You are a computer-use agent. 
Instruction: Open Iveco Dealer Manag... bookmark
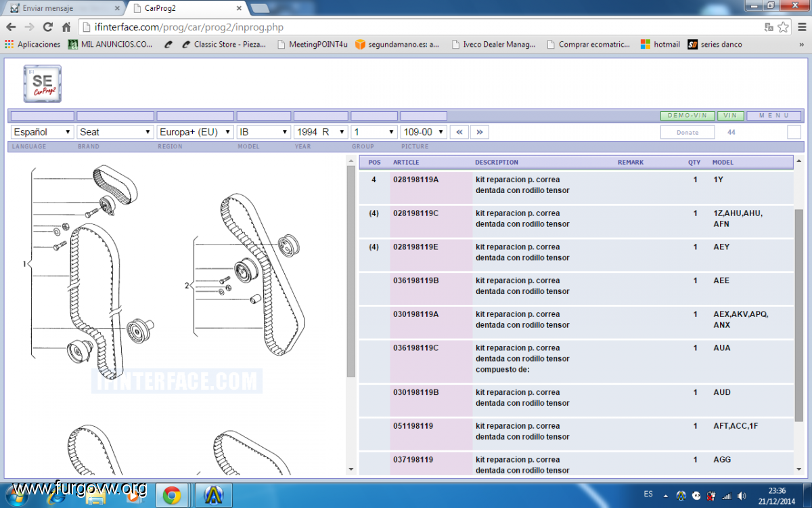pyautogui.click(x=493, y=44)
